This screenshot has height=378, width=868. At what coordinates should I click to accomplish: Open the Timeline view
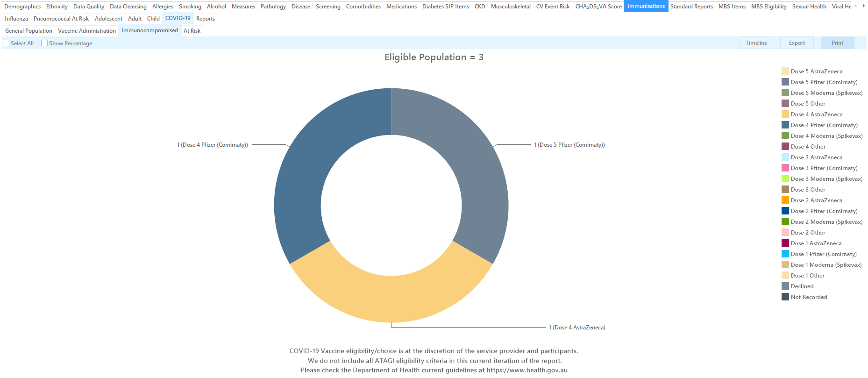pyautogui.click(x=756, y=43)
